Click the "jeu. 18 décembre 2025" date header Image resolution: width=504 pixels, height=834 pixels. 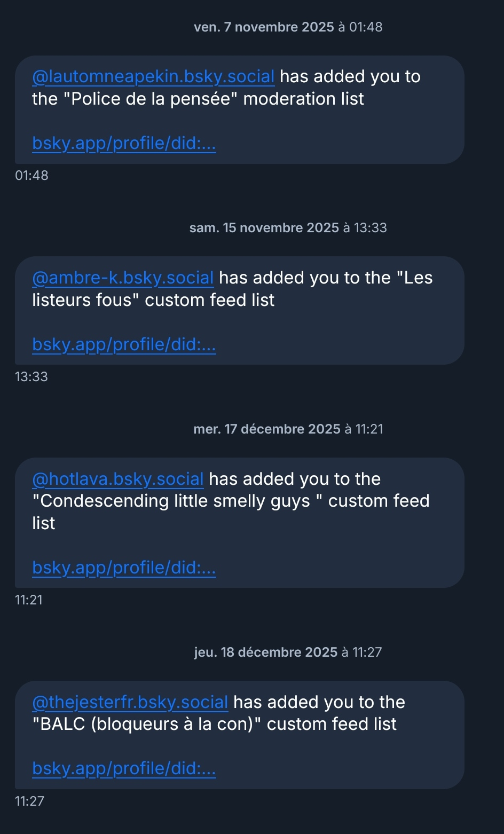pos(288,652)
